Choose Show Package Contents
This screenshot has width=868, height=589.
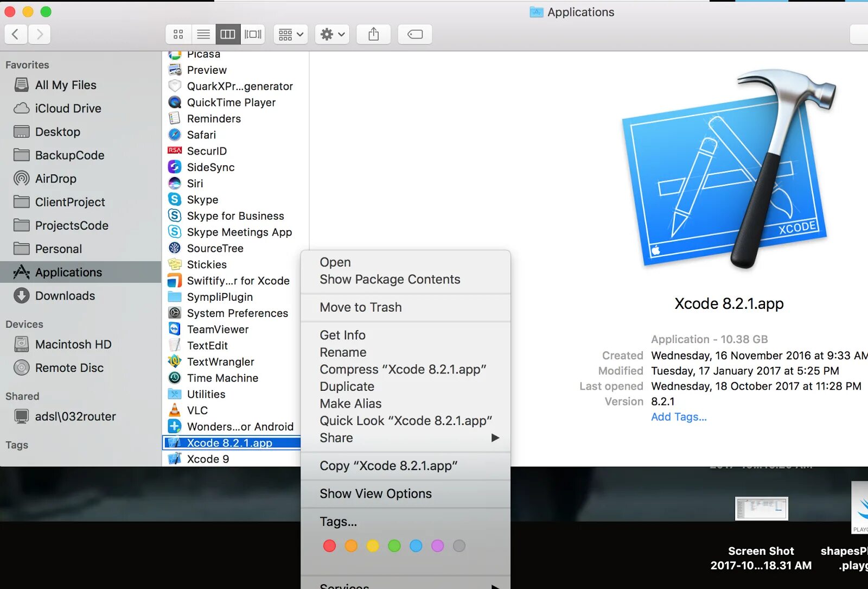click(405, 280)
